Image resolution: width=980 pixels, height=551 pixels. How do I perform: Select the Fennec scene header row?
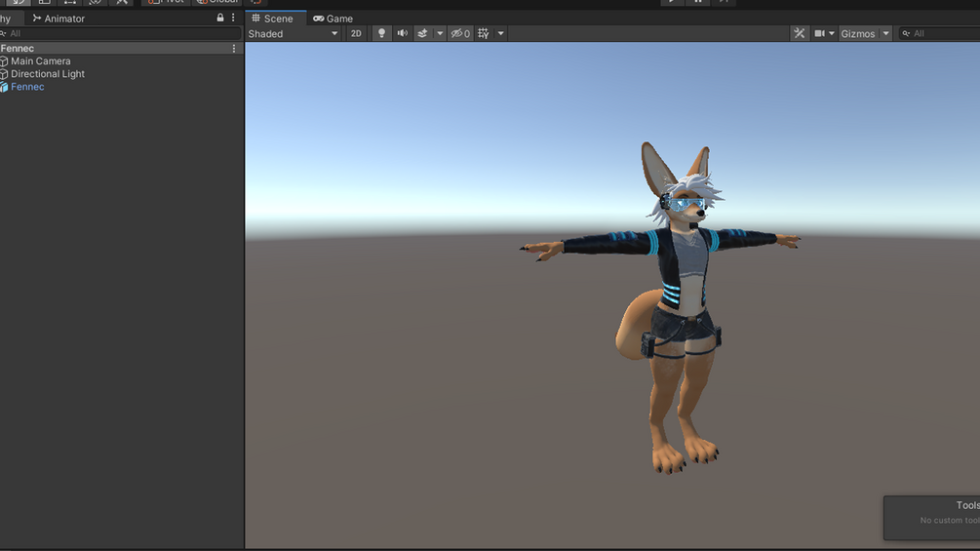(x=122, y=48)
